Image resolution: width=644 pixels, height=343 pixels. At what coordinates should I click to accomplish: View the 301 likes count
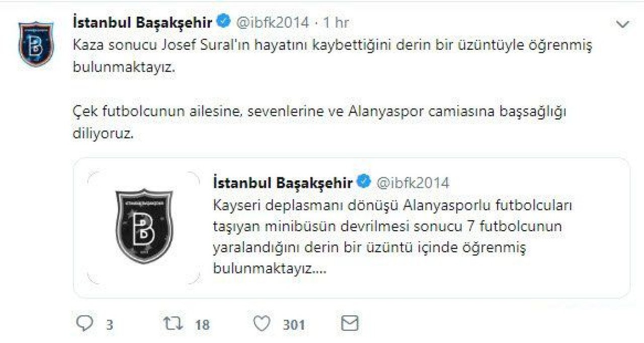click(x=294, y=325)
